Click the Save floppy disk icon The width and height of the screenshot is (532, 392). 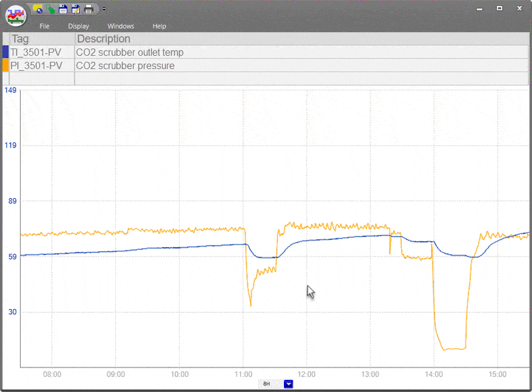click(63, 9)
